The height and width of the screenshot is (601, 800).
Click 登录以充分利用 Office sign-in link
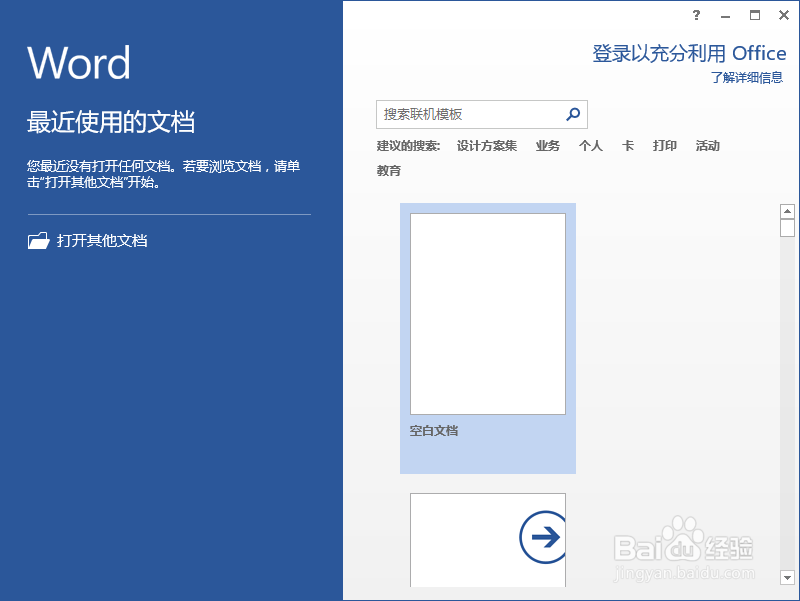tap(689, 54)
